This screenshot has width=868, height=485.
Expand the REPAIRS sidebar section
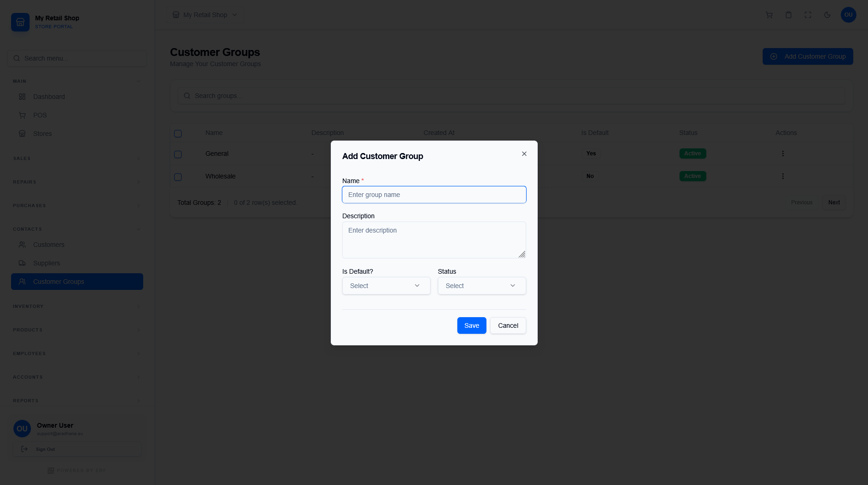click(x=77, y=182)
